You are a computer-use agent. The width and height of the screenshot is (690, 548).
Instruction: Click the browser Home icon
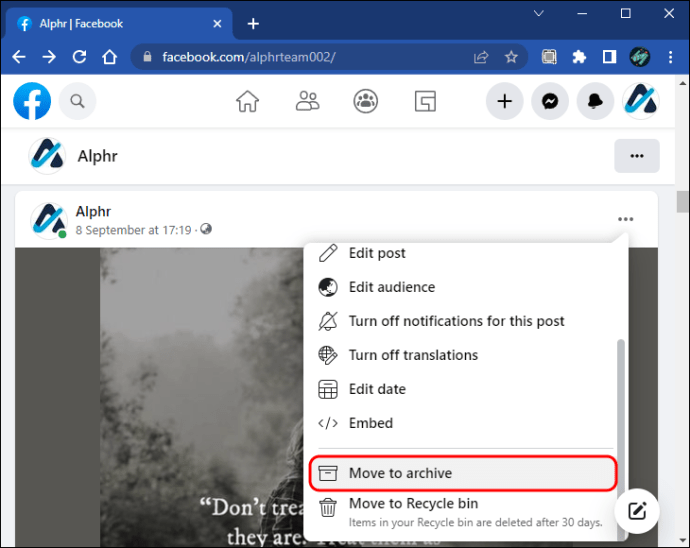(x=109, y=57)
